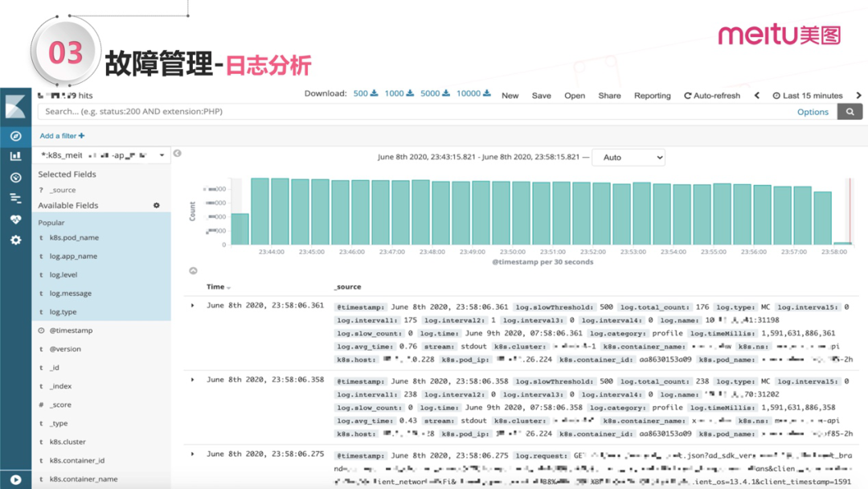Click the Auto-refresh button

click(x=711, y=96)
